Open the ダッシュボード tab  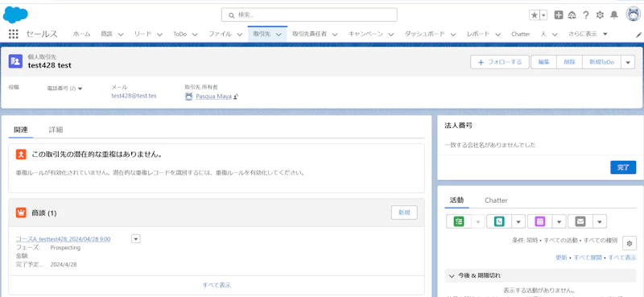pyautogui.click(x=425, y=34)
